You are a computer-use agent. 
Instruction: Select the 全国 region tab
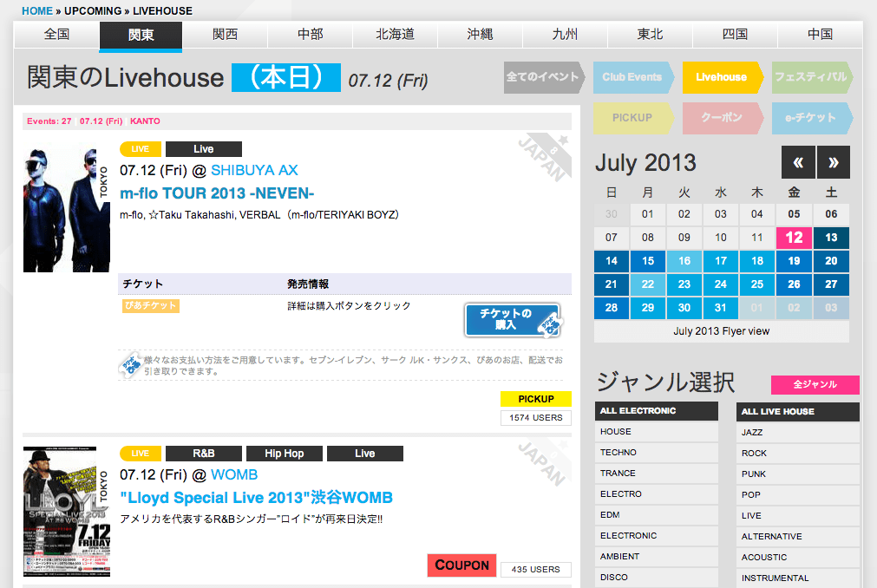click(x=56, y=35)
